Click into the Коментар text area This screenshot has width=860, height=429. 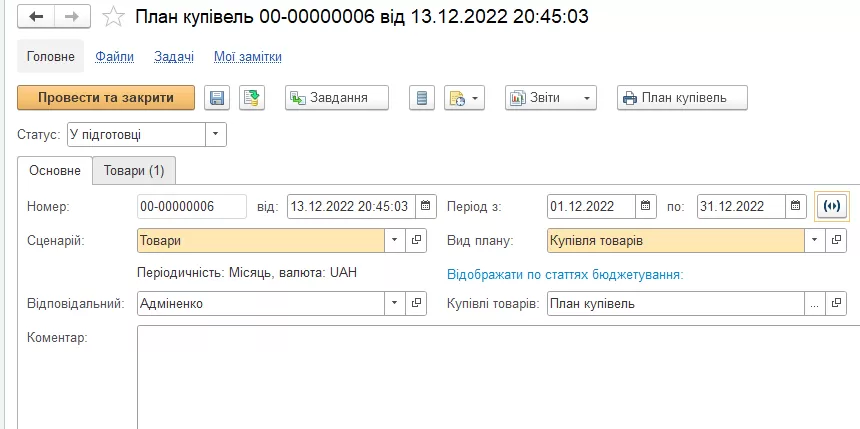coord(498,377)
